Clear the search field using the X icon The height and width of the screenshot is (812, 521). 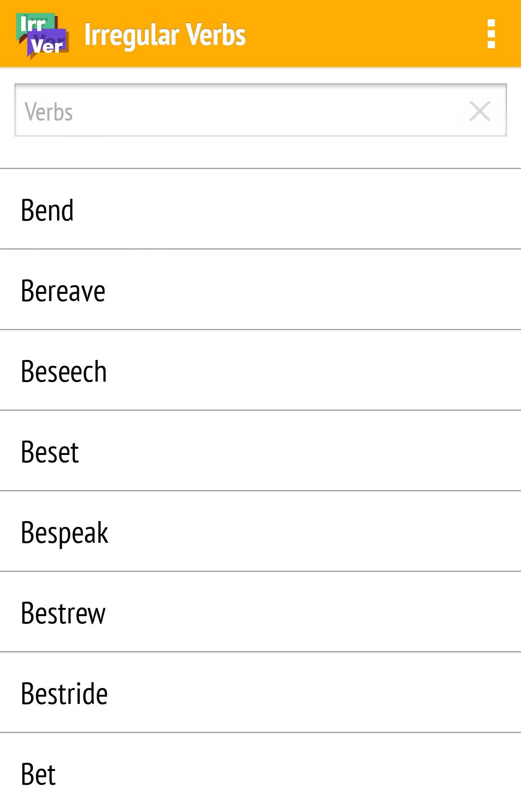point(480,110)
